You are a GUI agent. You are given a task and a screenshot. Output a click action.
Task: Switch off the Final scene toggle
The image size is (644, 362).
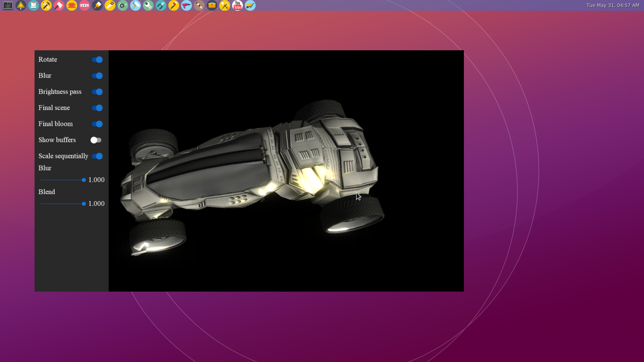pos(97,108)
